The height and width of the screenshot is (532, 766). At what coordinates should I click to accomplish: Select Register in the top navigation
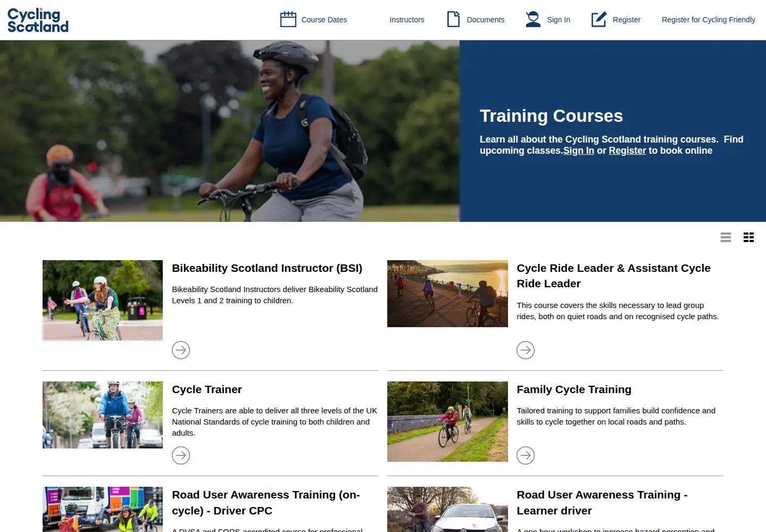[x=627, y=20]
